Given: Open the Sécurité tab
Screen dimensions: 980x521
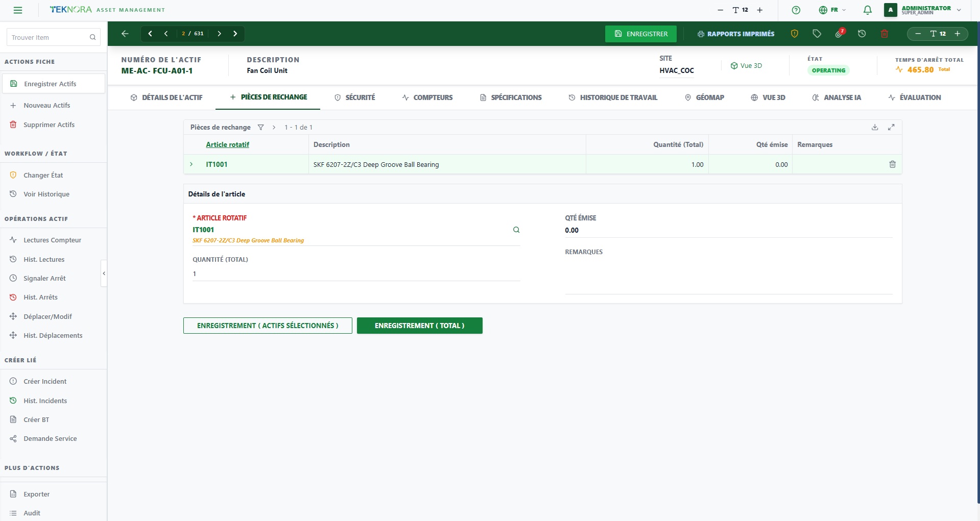Looking at the screenshot, I should (x=355, y=97).
